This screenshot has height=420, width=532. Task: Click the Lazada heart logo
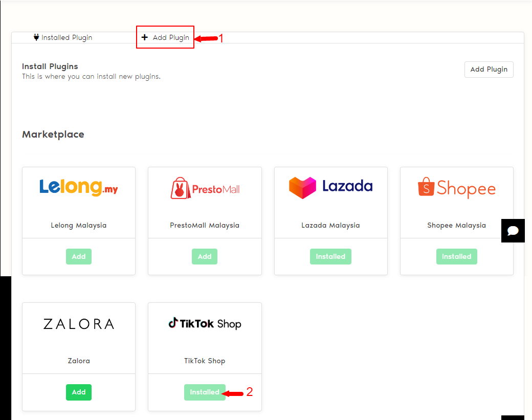point(303,188)
